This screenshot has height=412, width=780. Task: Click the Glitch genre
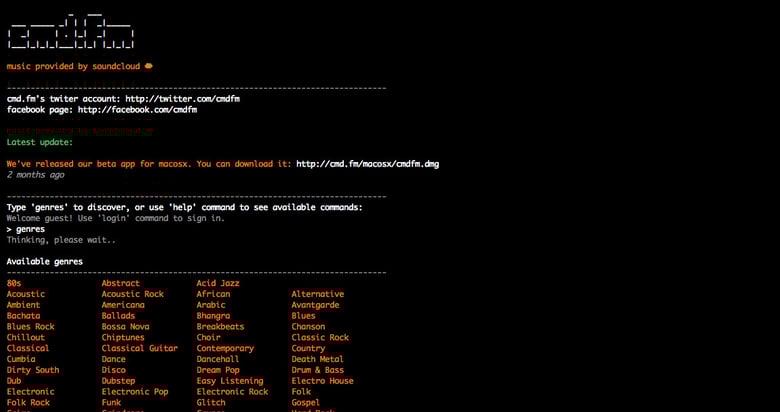[211, 403]
